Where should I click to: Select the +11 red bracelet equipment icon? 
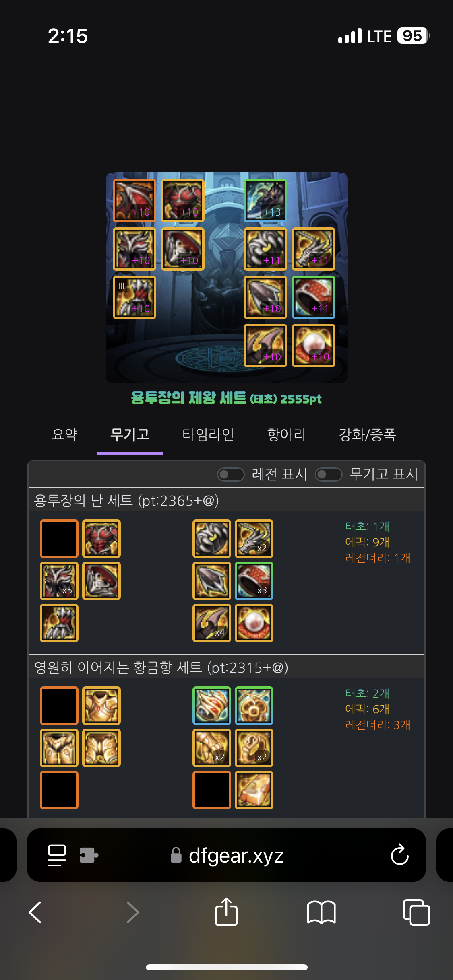(x=313, y=297)
